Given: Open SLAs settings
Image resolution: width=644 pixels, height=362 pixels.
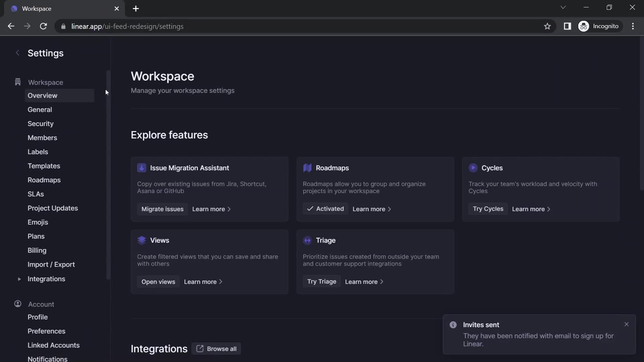Looking at the screenshot, I should 36,194.
